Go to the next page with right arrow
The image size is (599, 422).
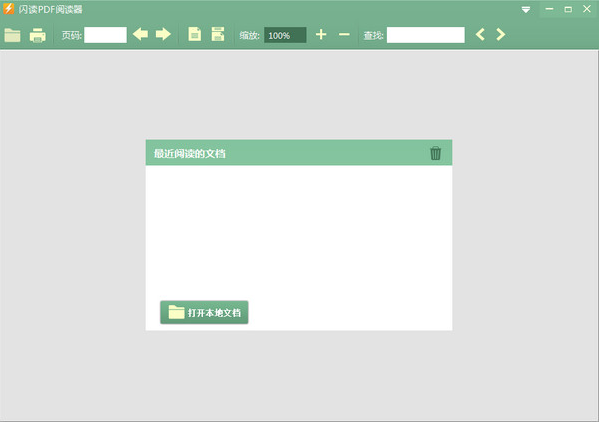pos(163,34)
